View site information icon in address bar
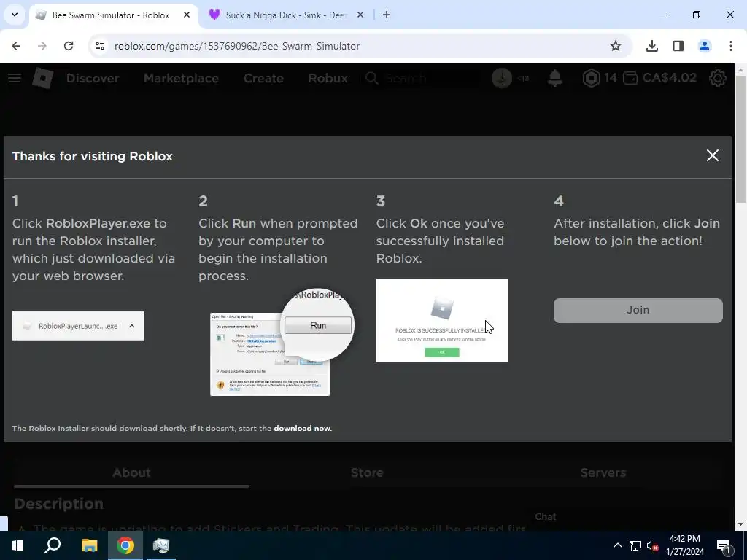This screenshot has height=560, width=747. tap(99, 46)
